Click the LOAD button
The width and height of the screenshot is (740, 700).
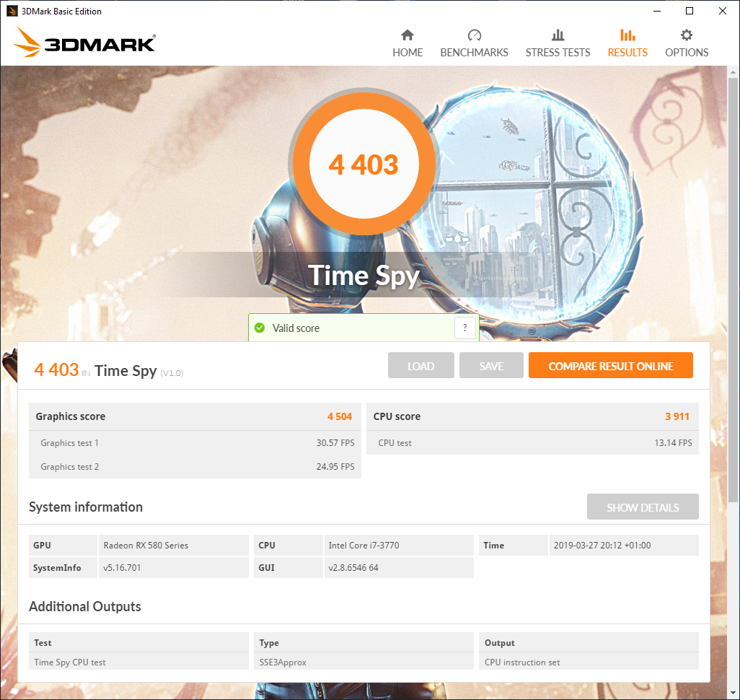click(421, 366)
